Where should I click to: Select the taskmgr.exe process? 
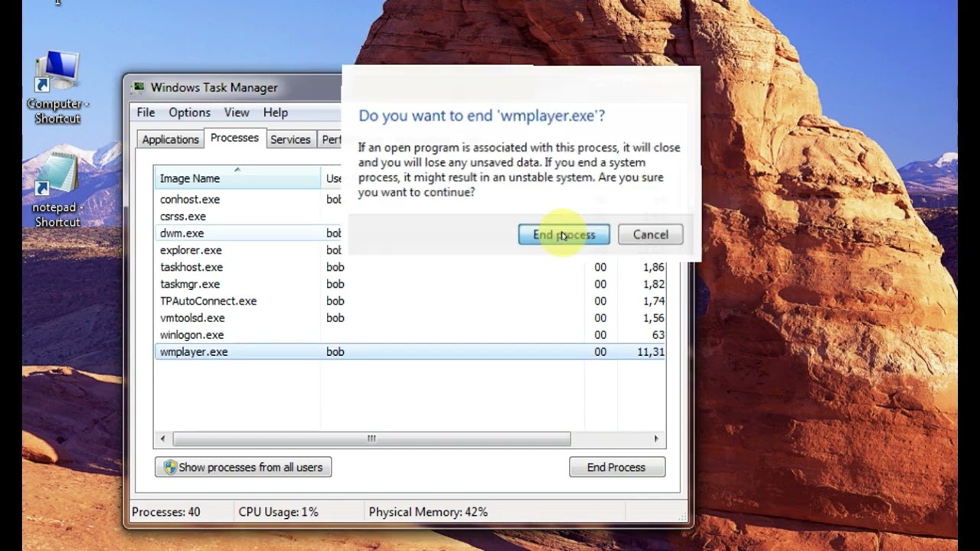(410, 284)
